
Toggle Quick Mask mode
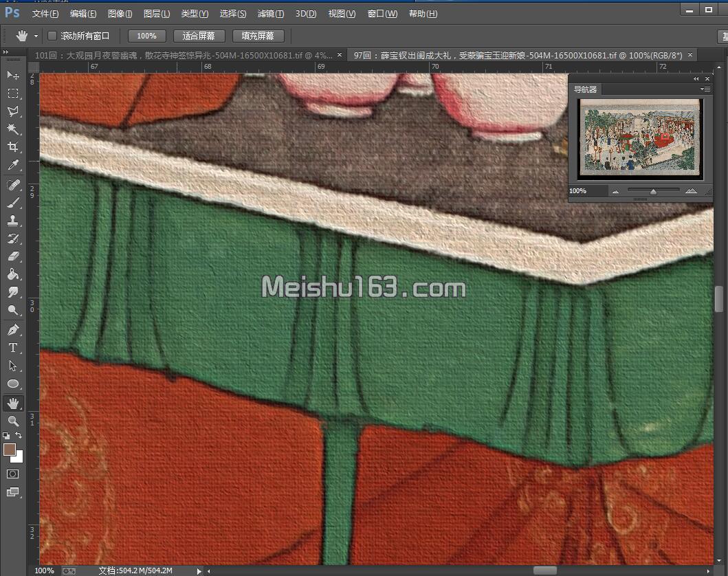click(13, 474)
